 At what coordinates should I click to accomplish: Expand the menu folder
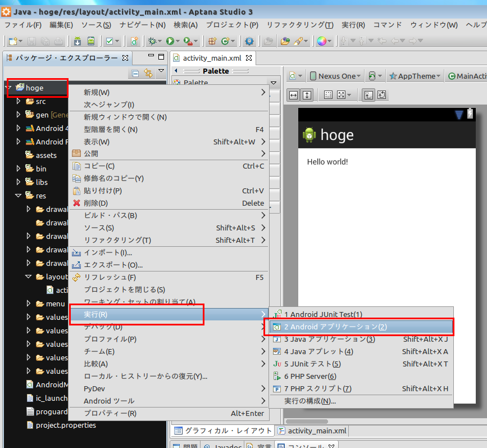pyautogui.click(x=29, y=304)
